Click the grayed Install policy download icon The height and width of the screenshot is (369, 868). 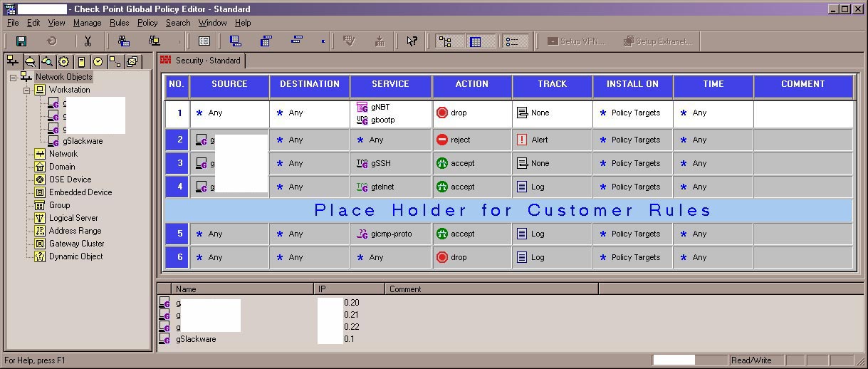coord(380,41)
